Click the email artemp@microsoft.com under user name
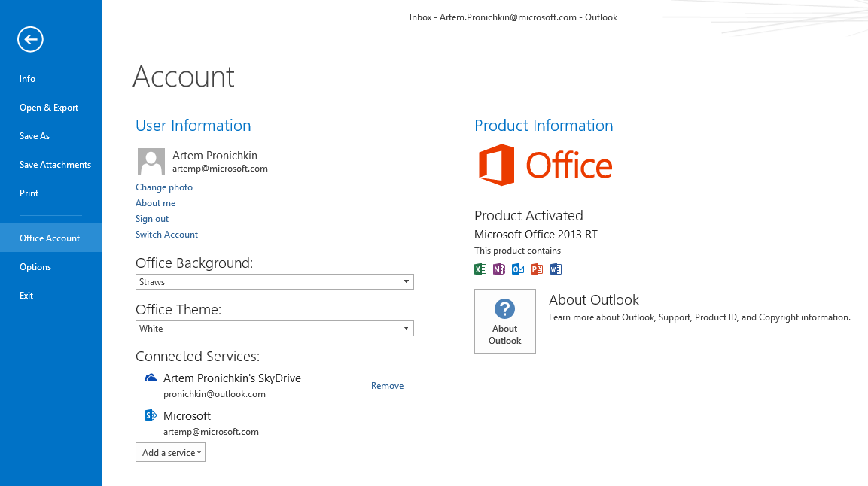The height and width of the screenshot is (486, 868). click(x=220, y=169)
